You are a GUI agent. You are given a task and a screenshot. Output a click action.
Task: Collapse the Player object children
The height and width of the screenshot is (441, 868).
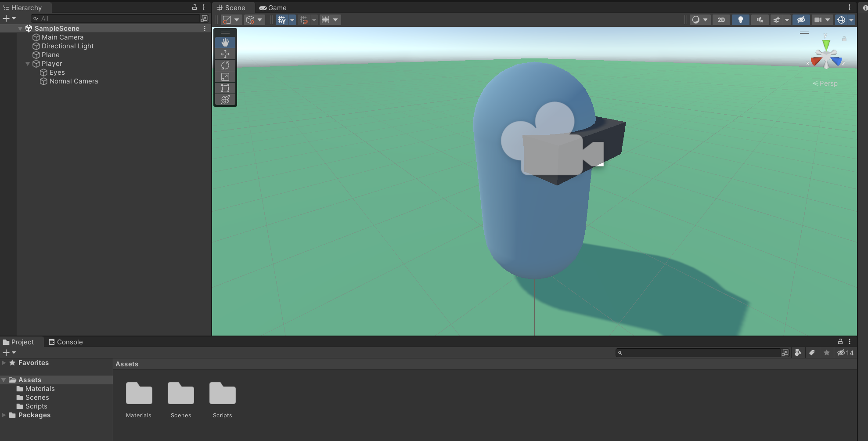28,64
